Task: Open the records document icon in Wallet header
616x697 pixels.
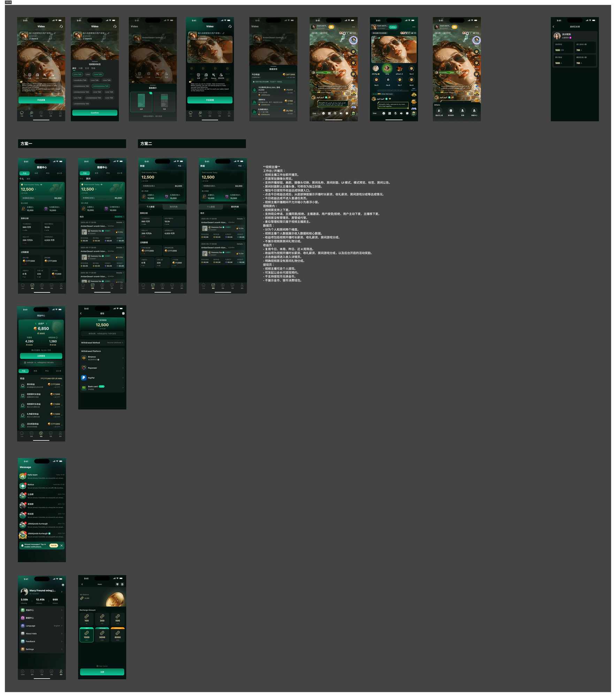Action: pyautogui.click(x=122, y=584)
